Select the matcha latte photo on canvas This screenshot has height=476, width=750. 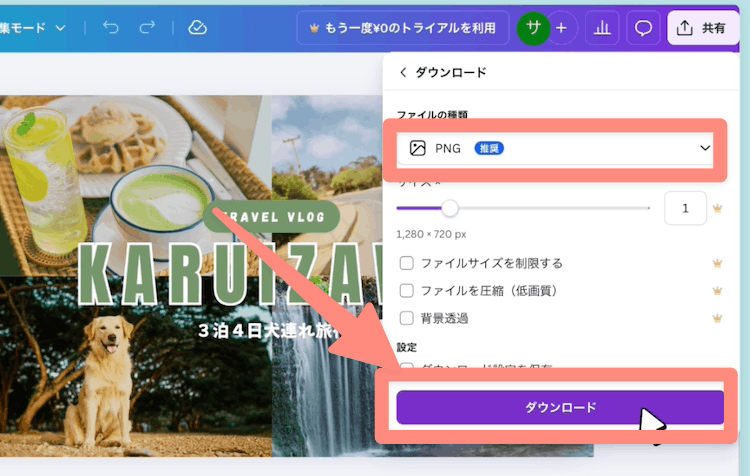(x=136, y=186)
